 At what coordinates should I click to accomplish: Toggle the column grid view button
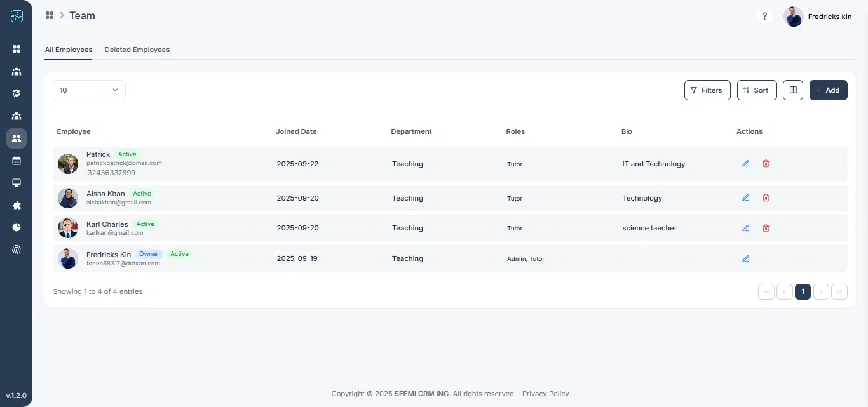793,90
